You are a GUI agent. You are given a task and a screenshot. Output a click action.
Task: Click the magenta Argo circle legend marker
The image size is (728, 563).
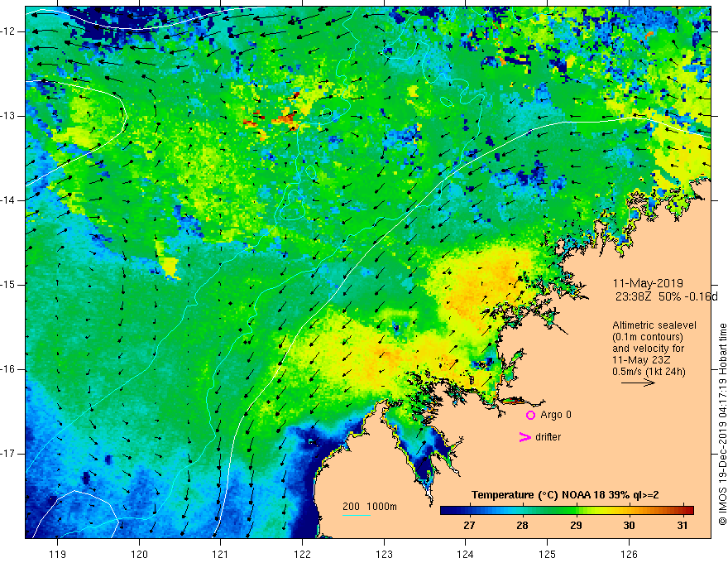pos(530,416)
